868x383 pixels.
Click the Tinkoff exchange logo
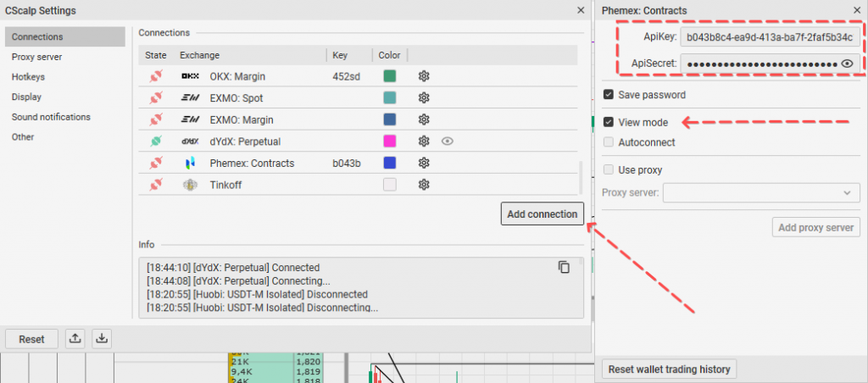click(190, 185)
